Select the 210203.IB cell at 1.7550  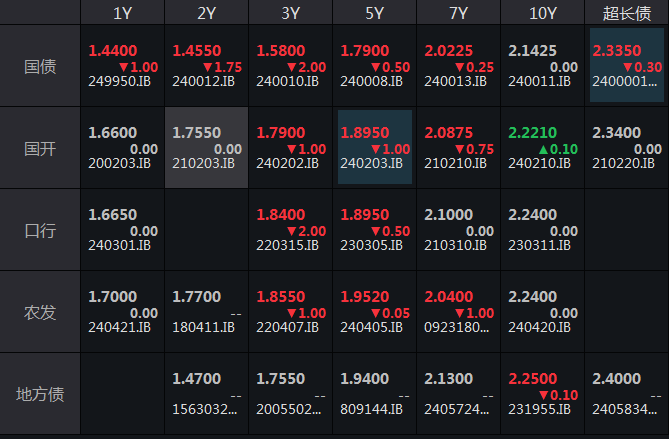(206, 148)
